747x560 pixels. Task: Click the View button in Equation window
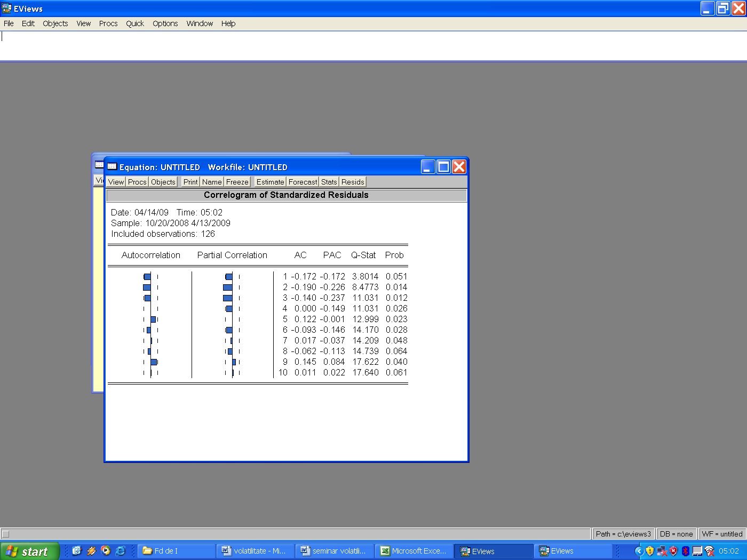pyautogui.click(x=116, y=182)
